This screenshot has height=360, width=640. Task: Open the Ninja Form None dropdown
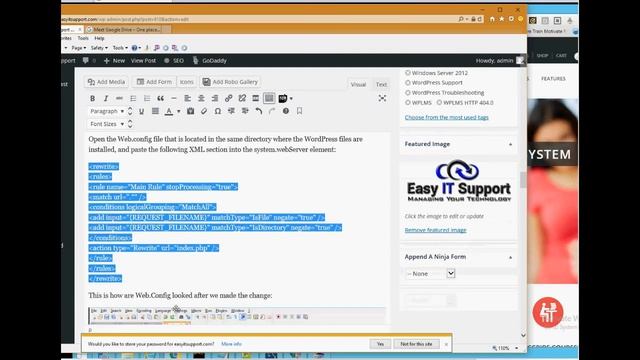(x=430, y=273)
